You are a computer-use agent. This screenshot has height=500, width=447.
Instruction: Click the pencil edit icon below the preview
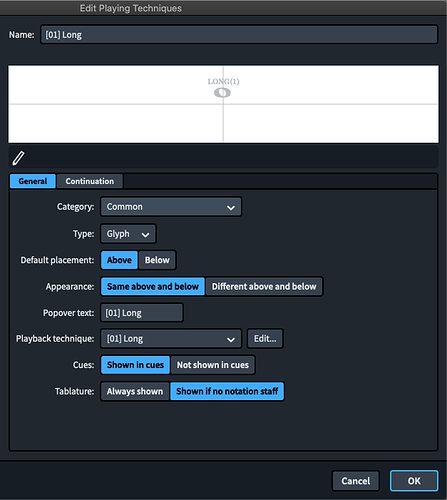18,158
